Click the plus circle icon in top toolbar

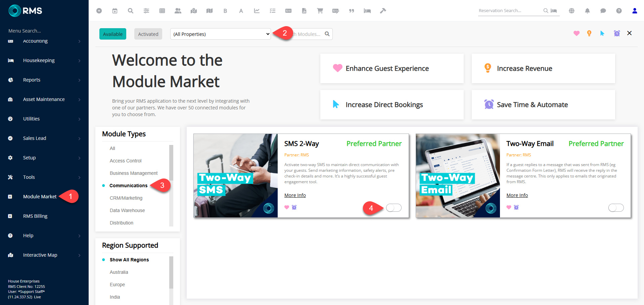pos(99,11)
